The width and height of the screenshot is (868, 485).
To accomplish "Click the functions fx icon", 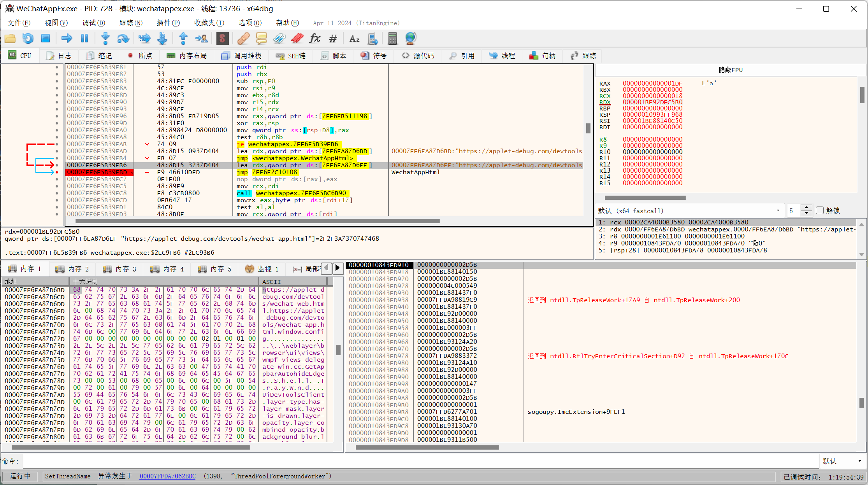I will pos(315,39).
